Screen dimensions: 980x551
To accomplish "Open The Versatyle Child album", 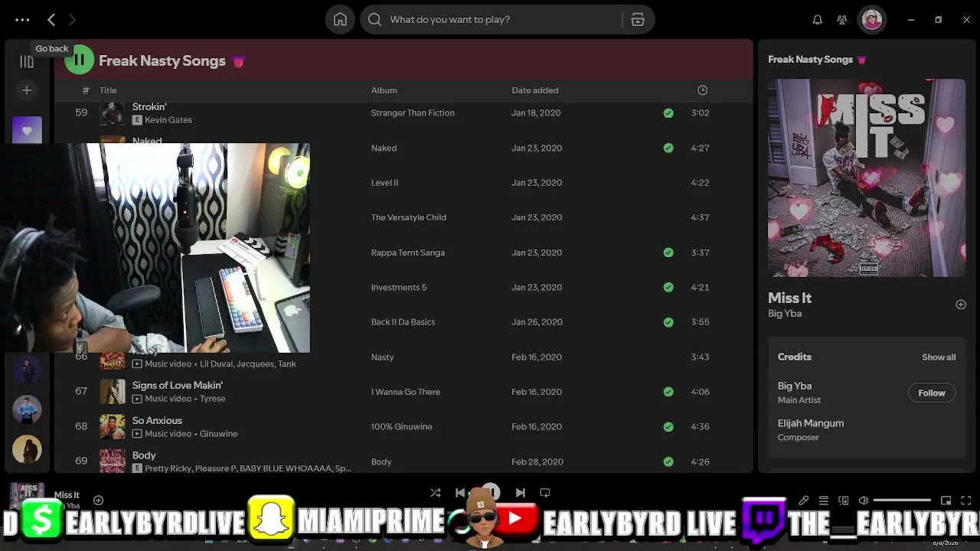I will [x=409, y=217].
